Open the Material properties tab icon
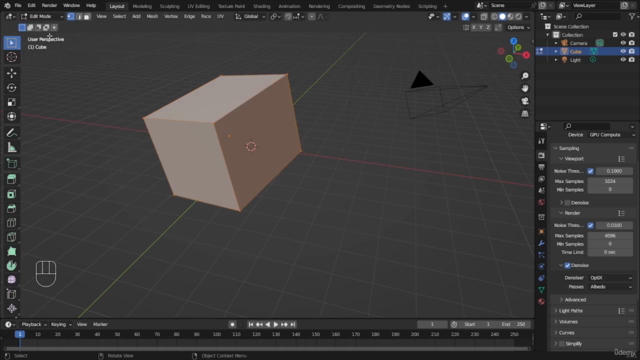Screen dimensions: 640x360 (541, 302)
